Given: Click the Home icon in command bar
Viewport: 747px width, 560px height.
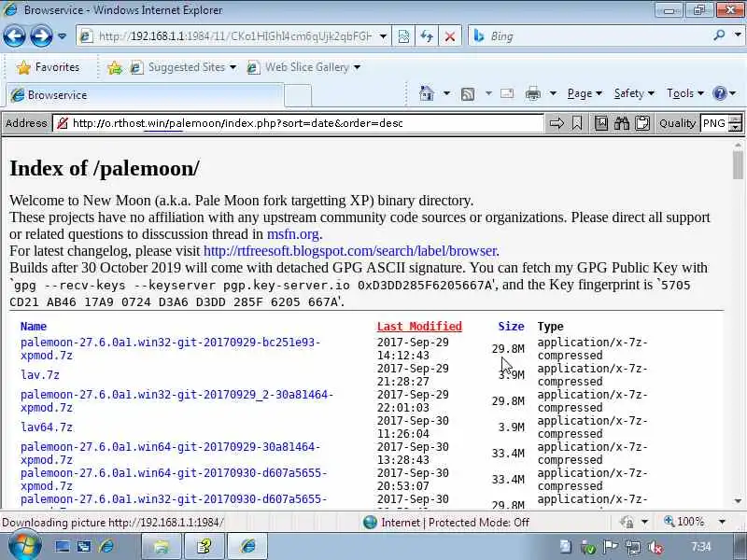Looking at the screenshot, I should point(427,93).
